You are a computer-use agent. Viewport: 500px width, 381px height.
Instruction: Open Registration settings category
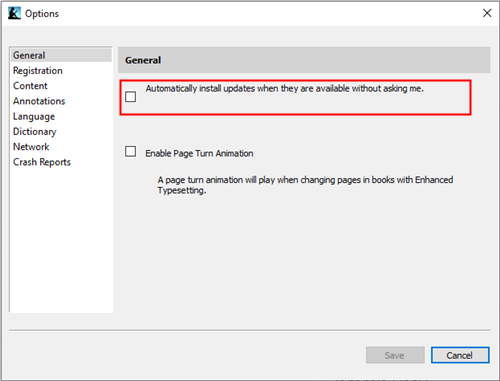(x=38, y=71)
